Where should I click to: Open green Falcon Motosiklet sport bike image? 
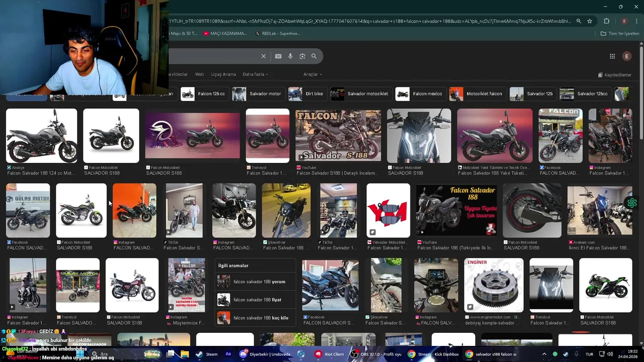(606, 285)
